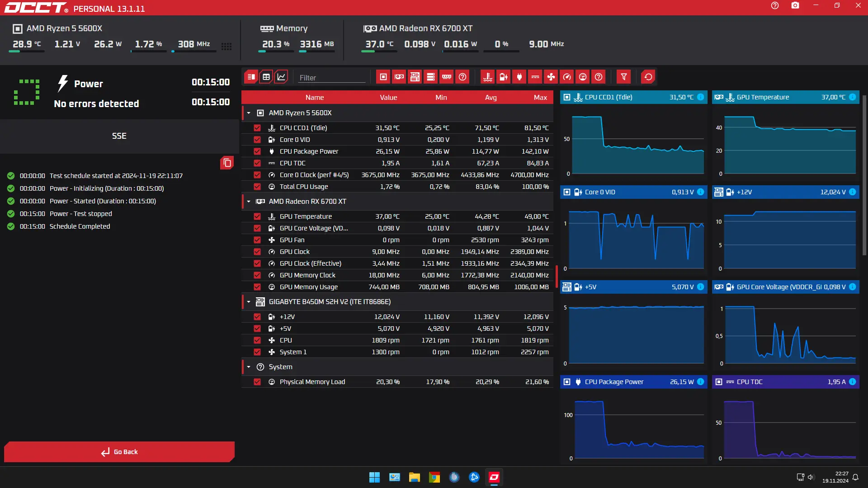The width and height of the screenshot is (868, 488).
Task: Switch to table-only view
Action: [266, 77]
